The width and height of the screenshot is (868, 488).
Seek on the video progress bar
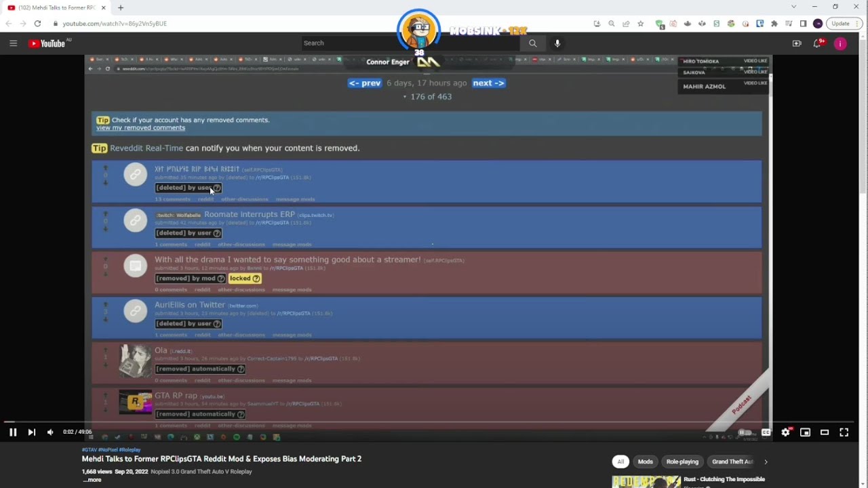click(430, 422)
